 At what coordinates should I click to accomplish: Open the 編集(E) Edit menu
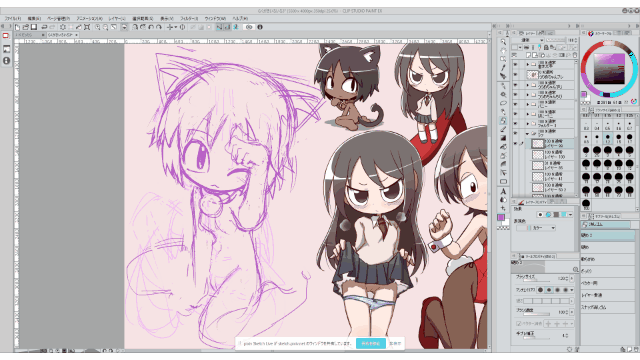(x=34, y=18)
